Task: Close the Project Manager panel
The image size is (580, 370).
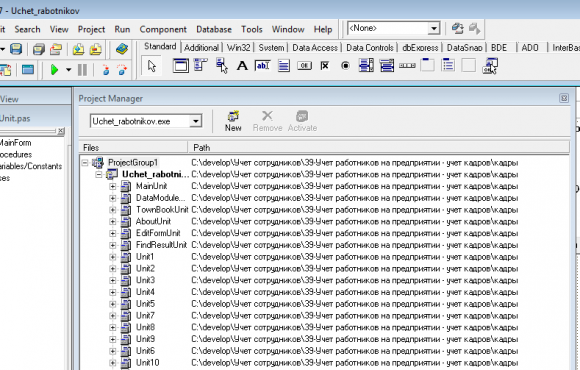Action: click(564, 98)
